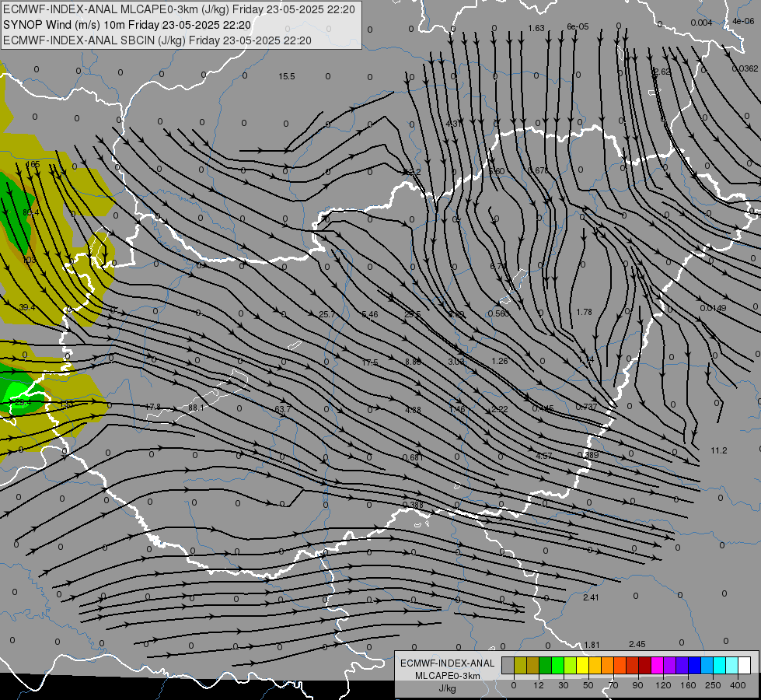Click the map value 2.45
The height and width of the screenshot is (700, 761).
(637, 644)
